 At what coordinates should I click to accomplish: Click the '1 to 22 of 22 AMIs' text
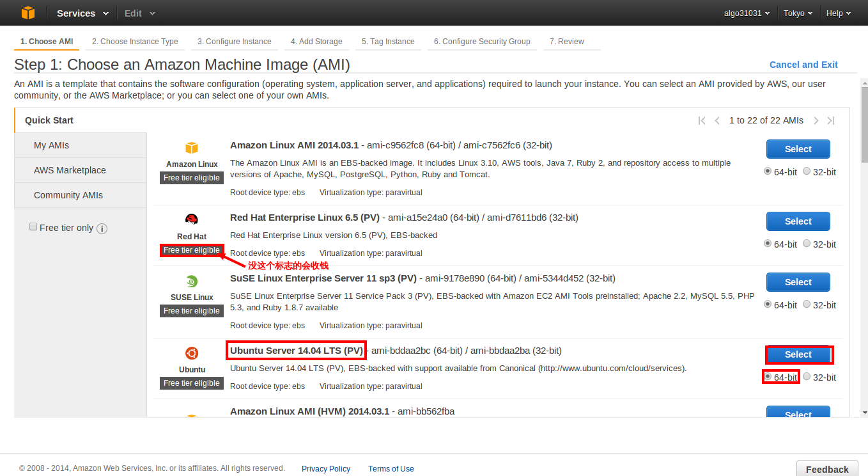point(766,120)
